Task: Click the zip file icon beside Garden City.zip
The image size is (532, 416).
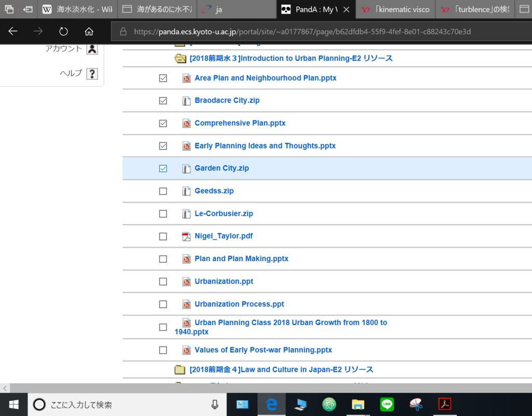Action: [x=187, y=168]
